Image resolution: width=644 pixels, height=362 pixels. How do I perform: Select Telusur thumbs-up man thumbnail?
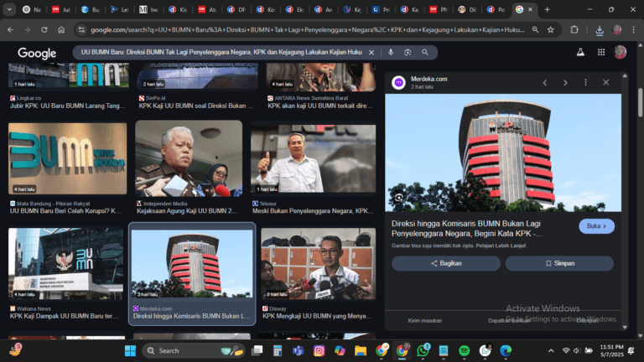click(314, 158)
